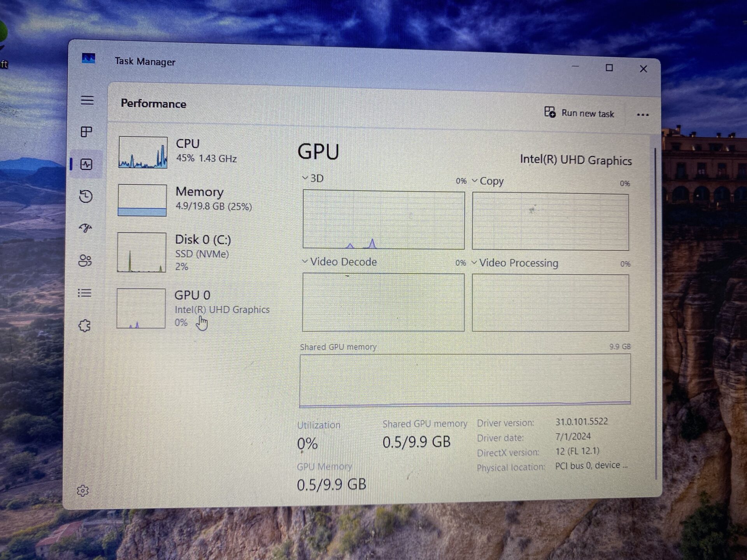Open the Video Processing engine dropdown
This screenshot has width=747, height=560.
[x=514, y=263]
